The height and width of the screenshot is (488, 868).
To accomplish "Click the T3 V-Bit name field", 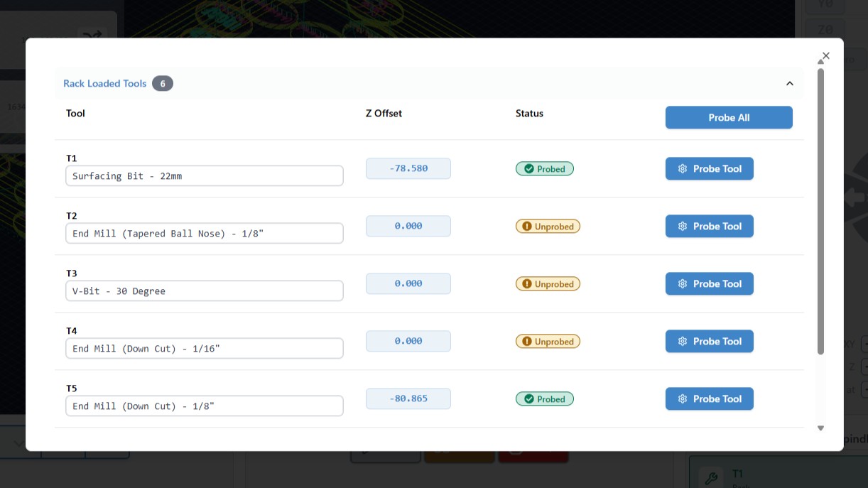I will (204, 291).
